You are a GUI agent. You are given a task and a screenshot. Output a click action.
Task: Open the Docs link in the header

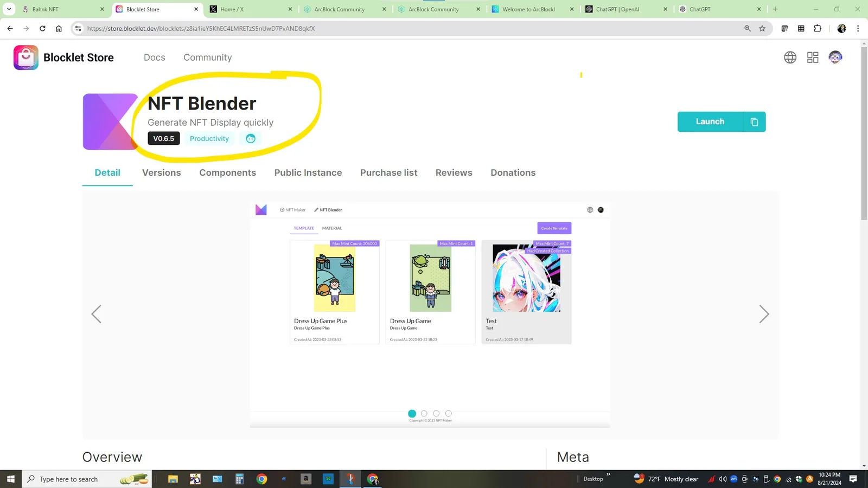[x=155, y=57]
